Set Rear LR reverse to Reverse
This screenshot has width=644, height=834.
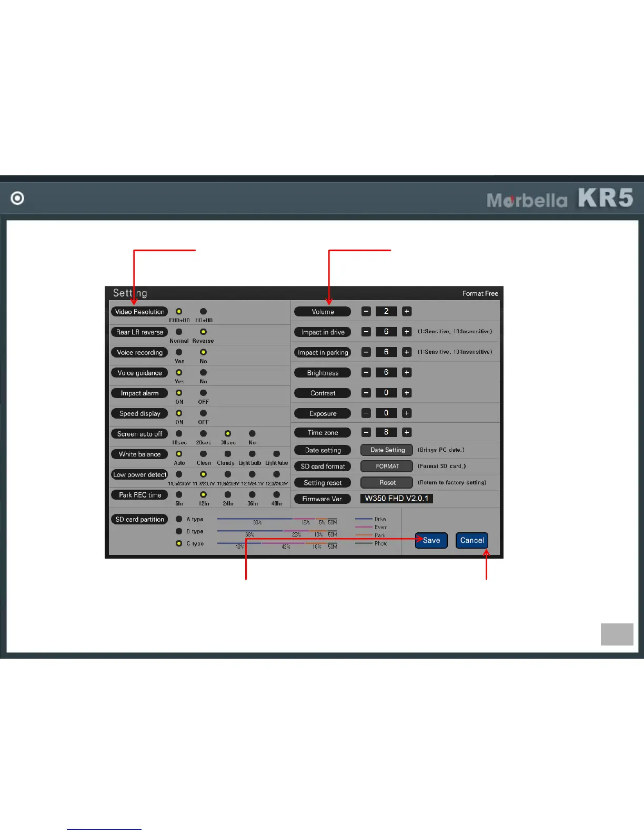[203, 332]
